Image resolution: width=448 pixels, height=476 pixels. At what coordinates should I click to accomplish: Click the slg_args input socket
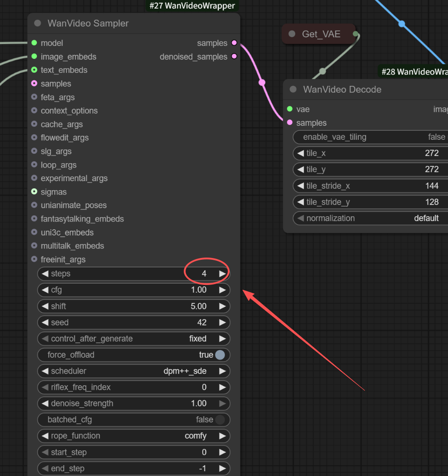pyautogui.click(x=34, y=151)
